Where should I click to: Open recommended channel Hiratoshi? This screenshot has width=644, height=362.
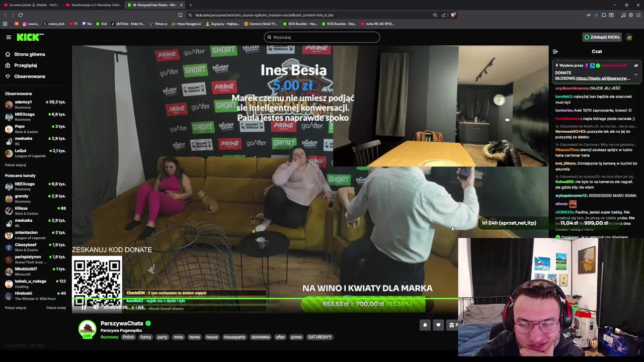pyautogui.click(x=35, y=295)
